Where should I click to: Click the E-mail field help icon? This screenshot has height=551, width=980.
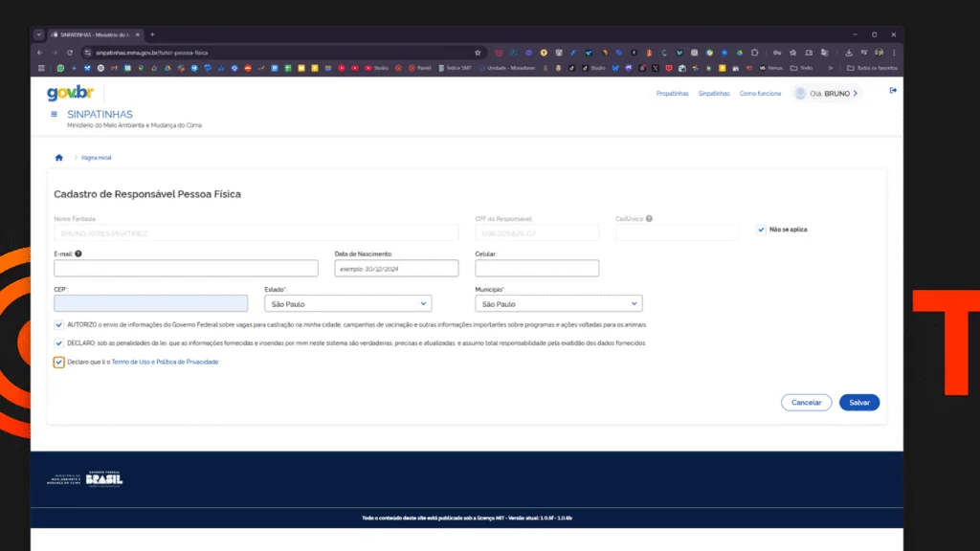(x=77, y=253)
